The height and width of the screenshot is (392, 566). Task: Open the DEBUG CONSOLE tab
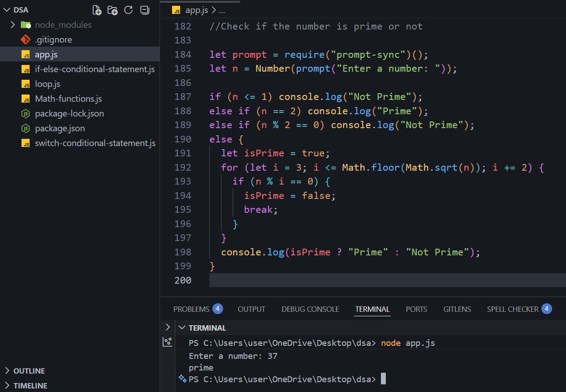tap(310, 309)
